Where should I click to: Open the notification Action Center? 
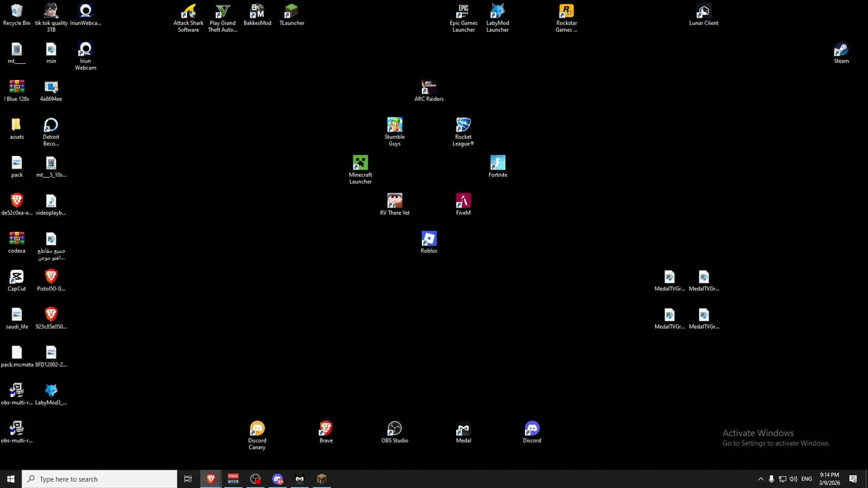tap(853, 479)
